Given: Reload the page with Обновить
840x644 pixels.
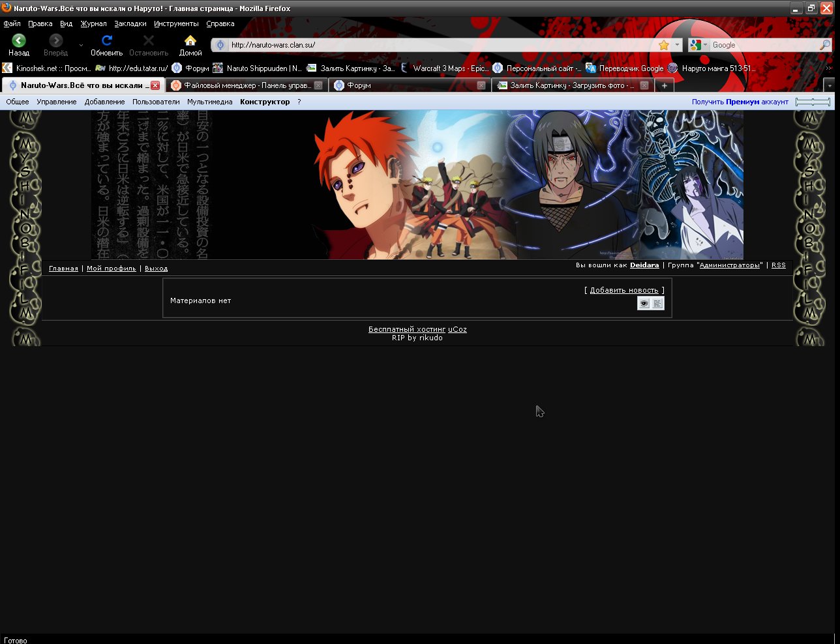Looking at the screenshot, I should [x=106, y=45].
